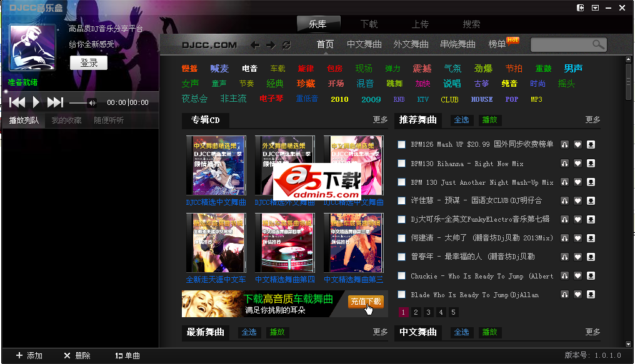Select the HOUSE genre tag
The width and height of the screenshot is (635, 364).
(482, 99)
